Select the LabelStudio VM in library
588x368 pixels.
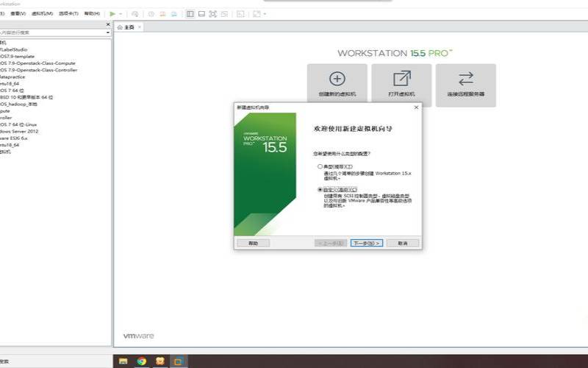pyautogui.click(x=14, y=49)
